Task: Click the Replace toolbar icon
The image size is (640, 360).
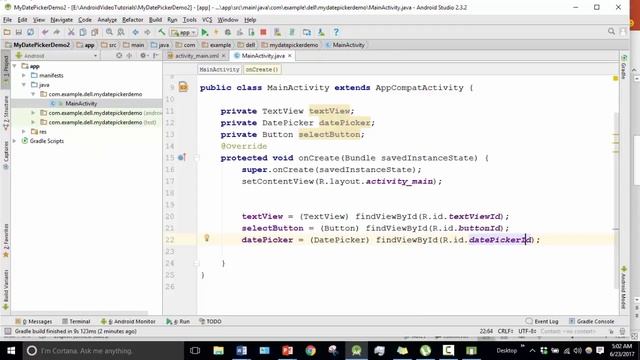Action: point(121,32)
